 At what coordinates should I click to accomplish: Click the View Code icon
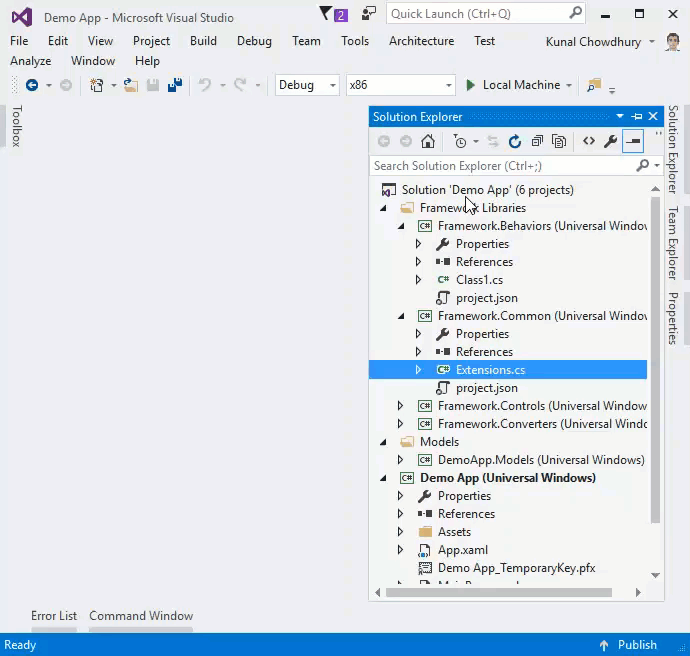(x=589, y=141)
